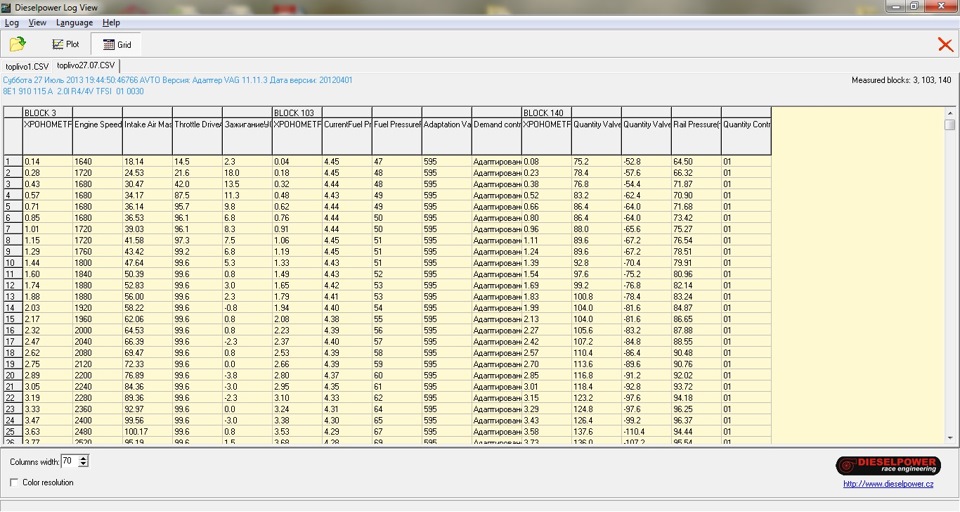This screenshot has height=512, width=960.
Task: Click Rail Pressure cell 96.37
Action: (x=697, y=420)
